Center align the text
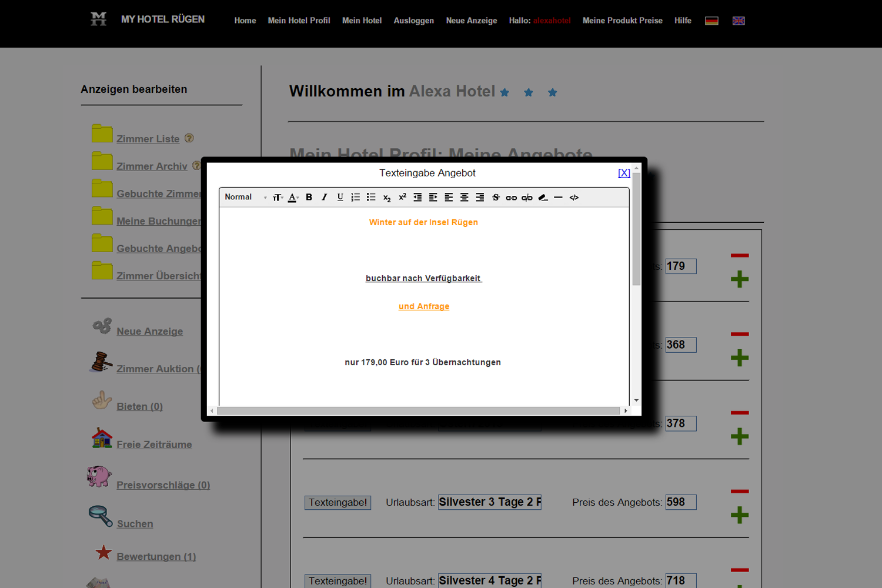Screen dimensions: 882x588 click(x=465, y=198)
